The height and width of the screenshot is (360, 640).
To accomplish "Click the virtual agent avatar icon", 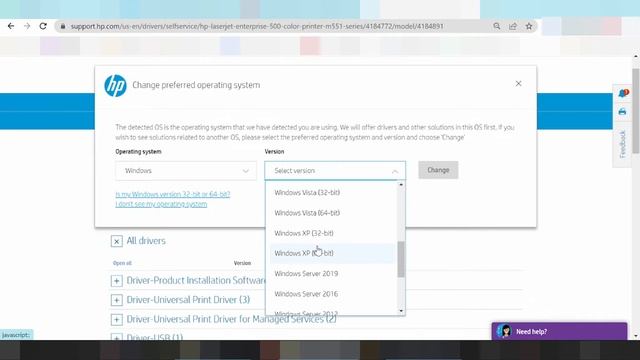I will pyautogui.click(x=505, y=331).
